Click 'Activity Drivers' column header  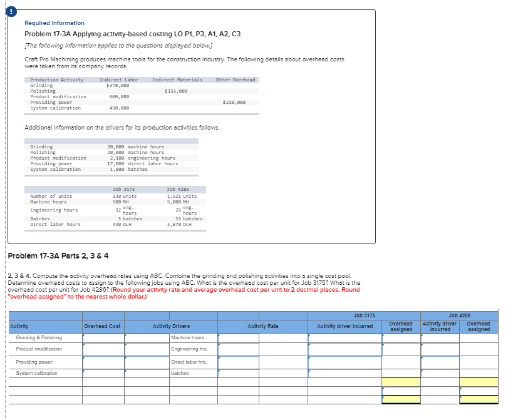coord(171,326)
